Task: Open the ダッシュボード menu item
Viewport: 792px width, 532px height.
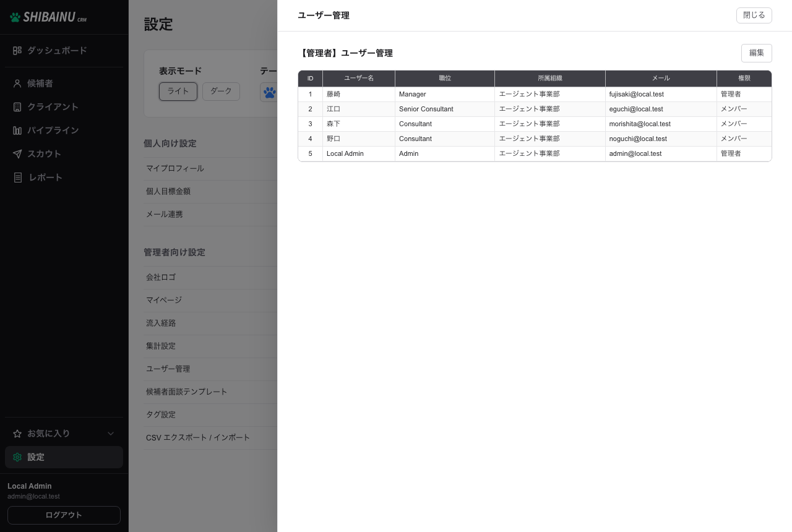Action: (x=64, y=50)
